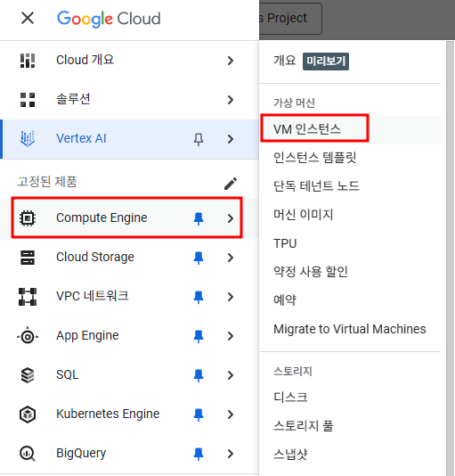Expand the VPC 네트워크 submenu chevron

click(231, 297)
